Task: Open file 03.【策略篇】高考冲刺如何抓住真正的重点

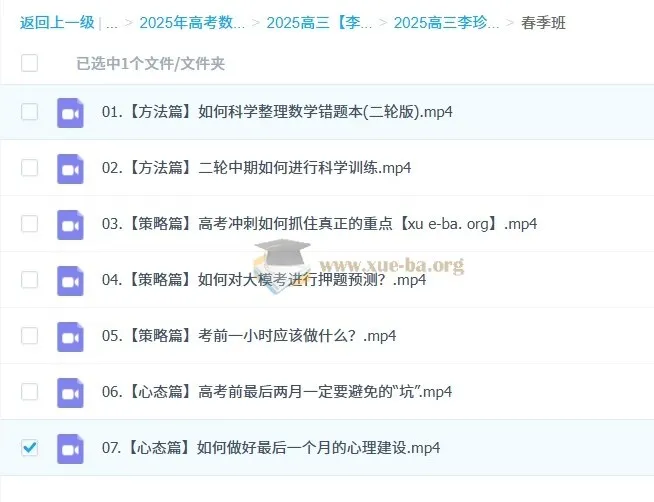Action: pyautogui.click(x=319, y=224)
